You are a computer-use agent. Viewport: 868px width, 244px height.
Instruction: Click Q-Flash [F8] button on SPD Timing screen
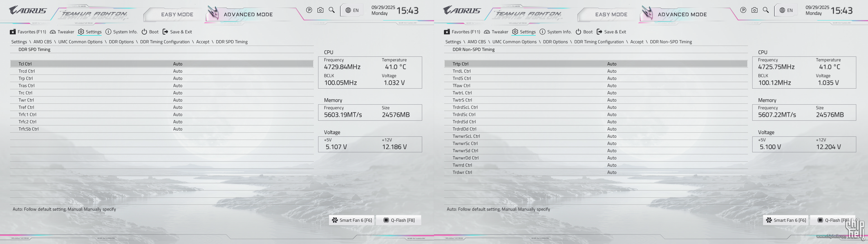(x=399, y=220)
